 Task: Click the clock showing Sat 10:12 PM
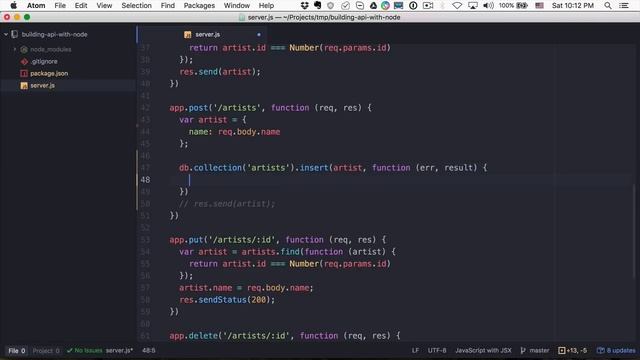pyautogui.click(x=573, y=6)
